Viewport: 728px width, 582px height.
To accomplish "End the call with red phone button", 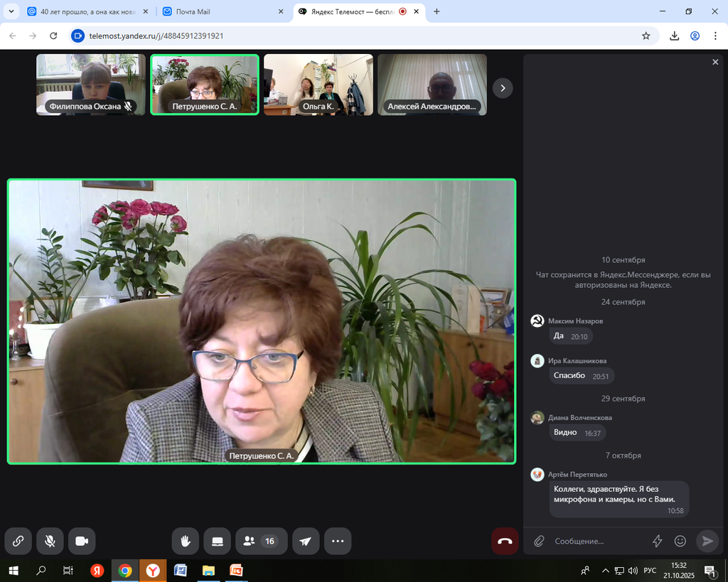I will [x=505, y=541].
